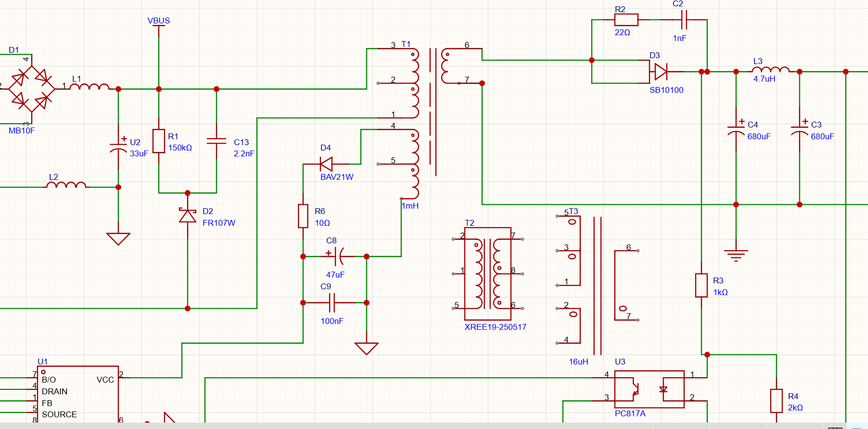
Task: Select the PC817A optocoupler U3 symbol
Action: click(x=649, y=389)
